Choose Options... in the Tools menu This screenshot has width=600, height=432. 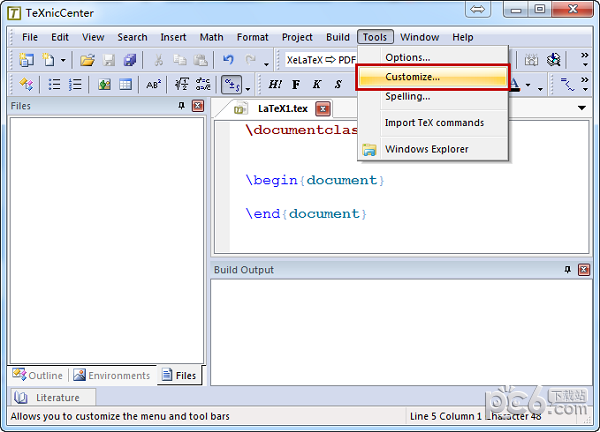tap(433, 57)
